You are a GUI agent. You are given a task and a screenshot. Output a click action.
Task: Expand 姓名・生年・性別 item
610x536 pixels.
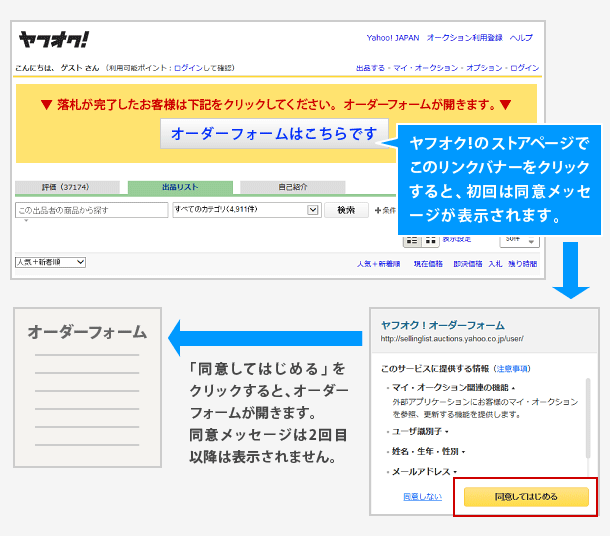tap(428, 451)
